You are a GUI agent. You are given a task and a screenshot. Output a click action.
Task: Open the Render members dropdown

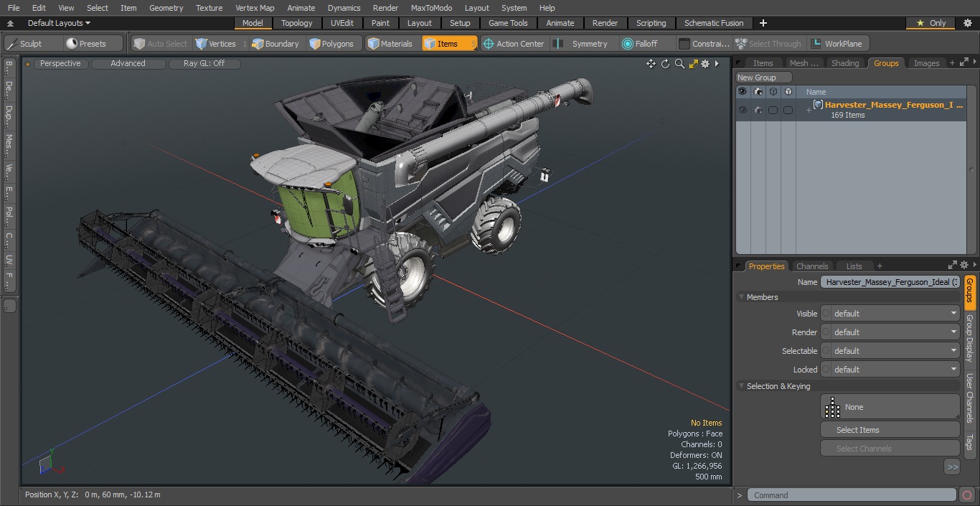(x=890, y=332)
